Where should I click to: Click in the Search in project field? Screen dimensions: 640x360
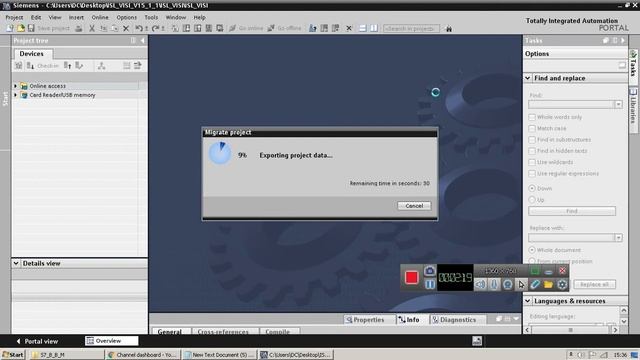coord(411,29)
